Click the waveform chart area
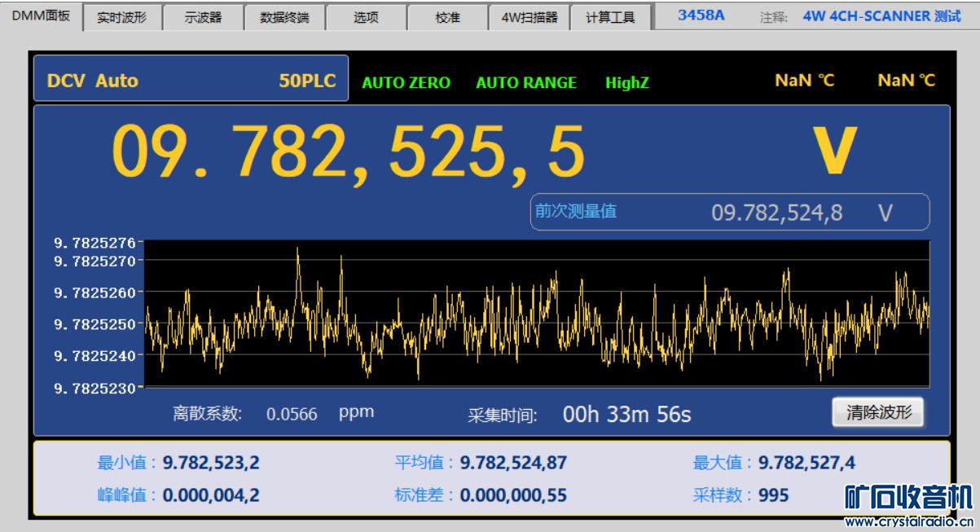The image size is (980, 532). pyautogui.click(x=537, y=313)
